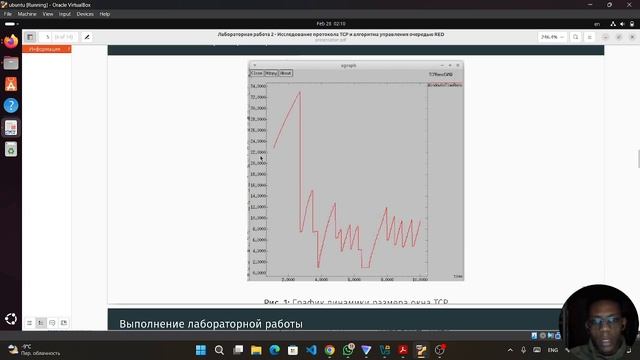The image size is (640, 360).
Task: Open the Input menu
Action: click(x=64, y=14)
